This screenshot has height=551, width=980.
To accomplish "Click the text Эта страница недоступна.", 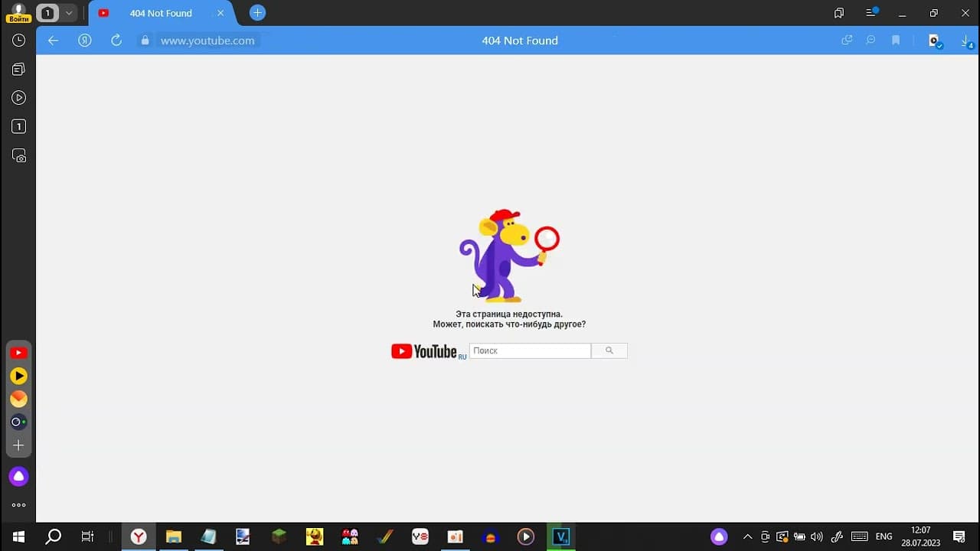I will [x=509, y=314].
